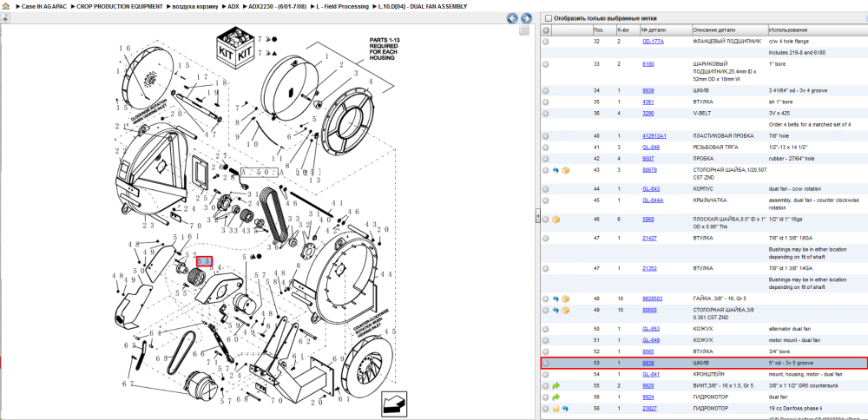Image resolution: width=868 pixels, height=420 pixels.
Task: Open part number link GD-177A
Action: pos(653,42)
